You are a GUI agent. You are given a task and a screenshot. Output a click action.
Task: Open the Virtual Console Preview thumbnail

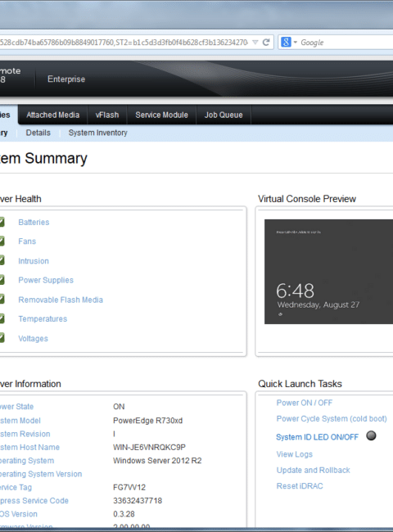click(x=328, y=272)
